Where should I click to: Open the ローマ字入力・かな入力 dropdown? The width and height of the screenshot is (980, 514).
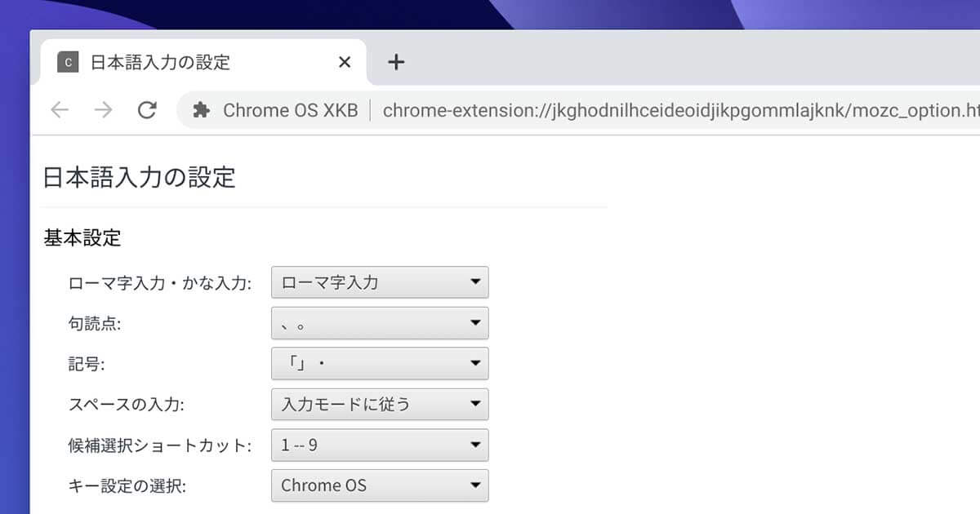coord(380,282)
